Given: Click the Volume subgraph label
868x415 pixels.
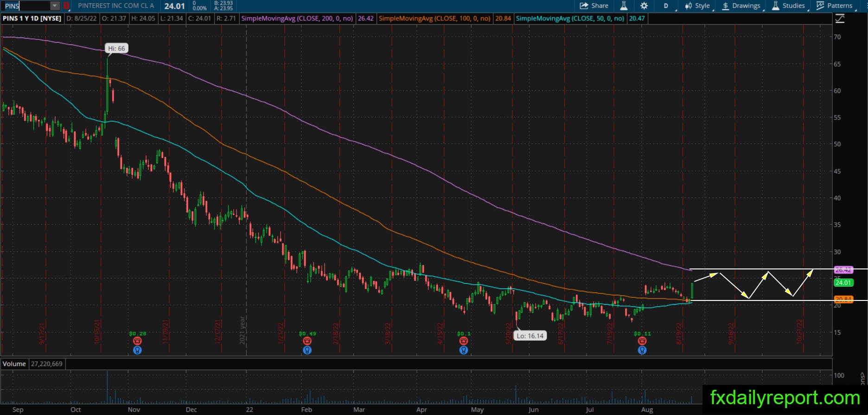Looking at the screenshot, I should tap(14, 364).
